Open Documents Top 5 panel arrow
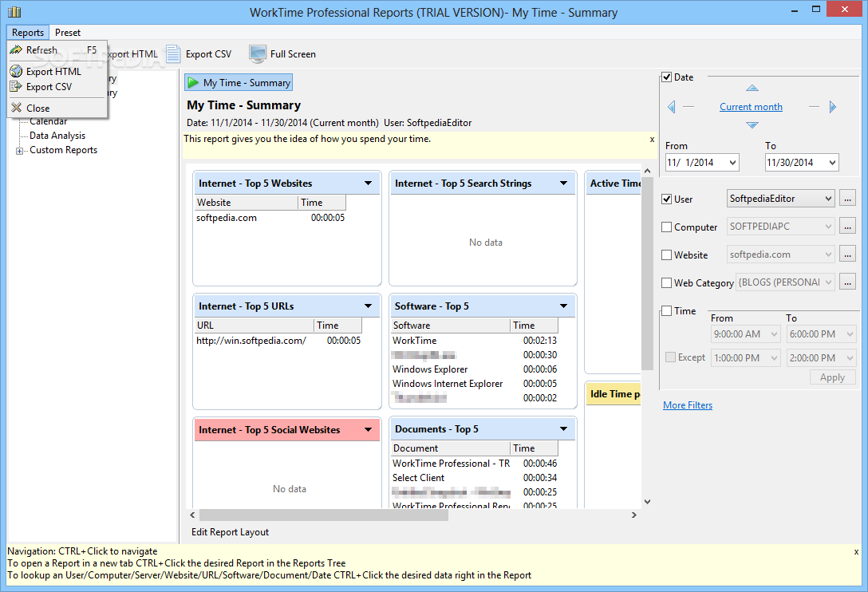Viewport: 868px width, 592px height. pos(563,429)
